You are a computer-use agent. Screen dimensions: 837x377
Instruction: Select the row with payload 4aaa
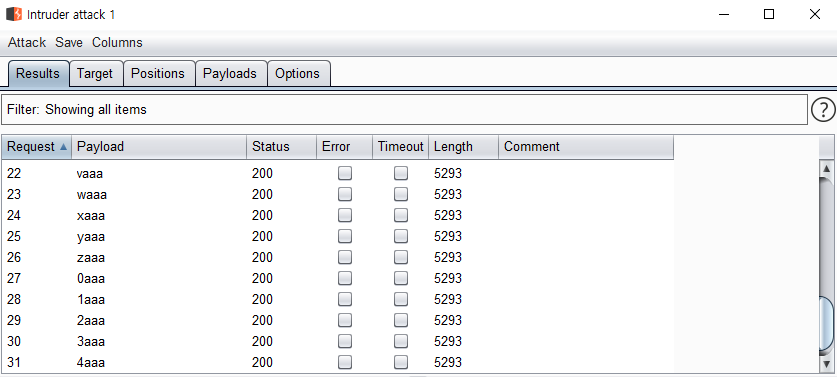point(338,363)
